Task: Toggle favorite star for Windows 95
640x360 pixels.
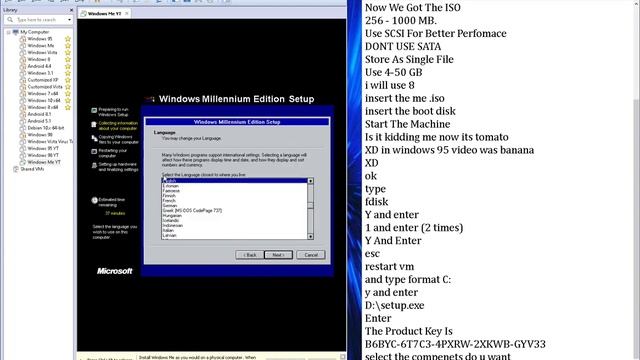Action: [x=68, y=39]
